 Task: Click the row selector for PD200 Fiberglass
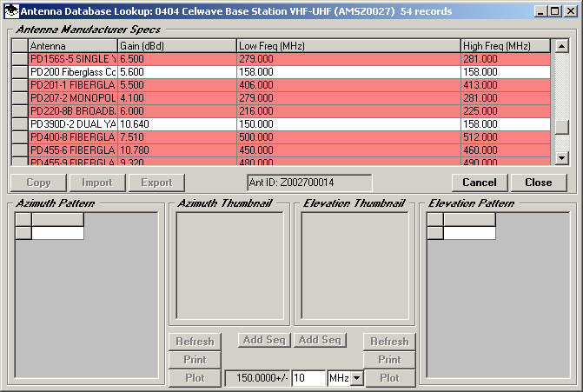(20, 72)
